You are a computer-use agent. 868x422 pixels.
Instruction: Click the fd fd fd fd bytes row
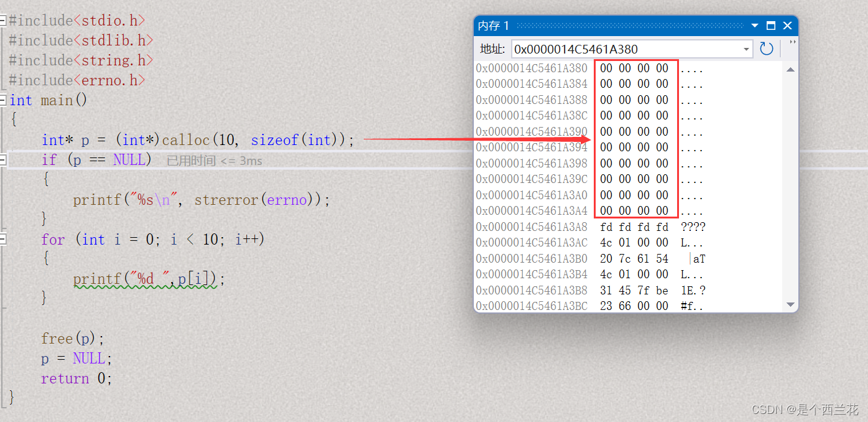coord(634,227)
